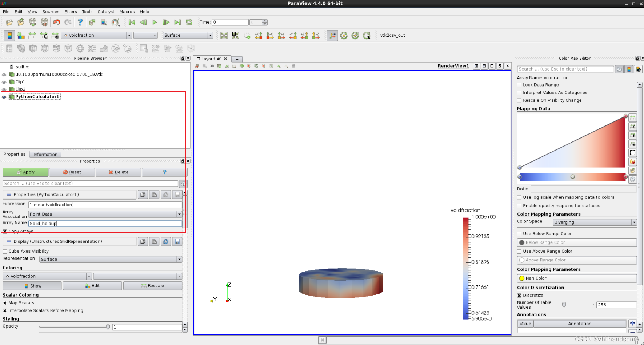Select the Clip filter icon
This screenshot has height=345, width=644.
33,48
